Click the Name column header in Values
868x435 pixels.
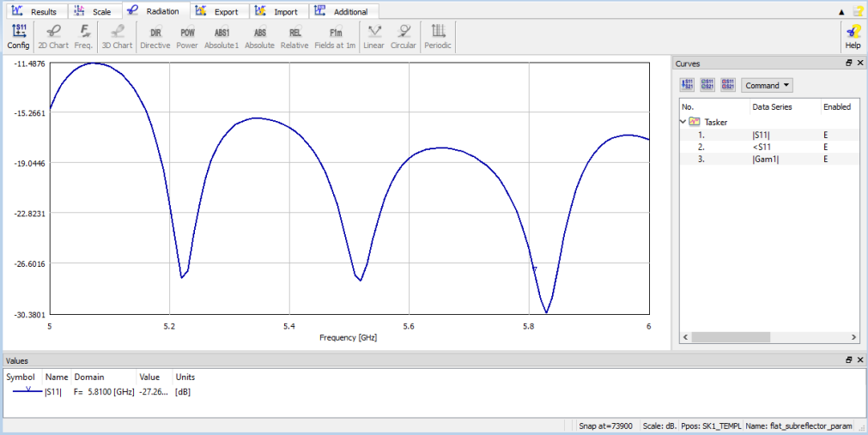point(57,377)
